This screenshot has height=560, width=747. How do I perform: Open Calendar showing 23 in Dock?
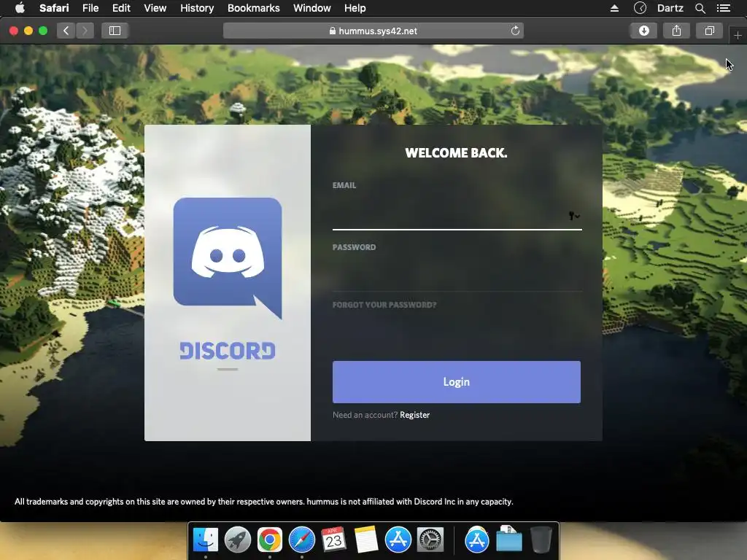point(333,540)
